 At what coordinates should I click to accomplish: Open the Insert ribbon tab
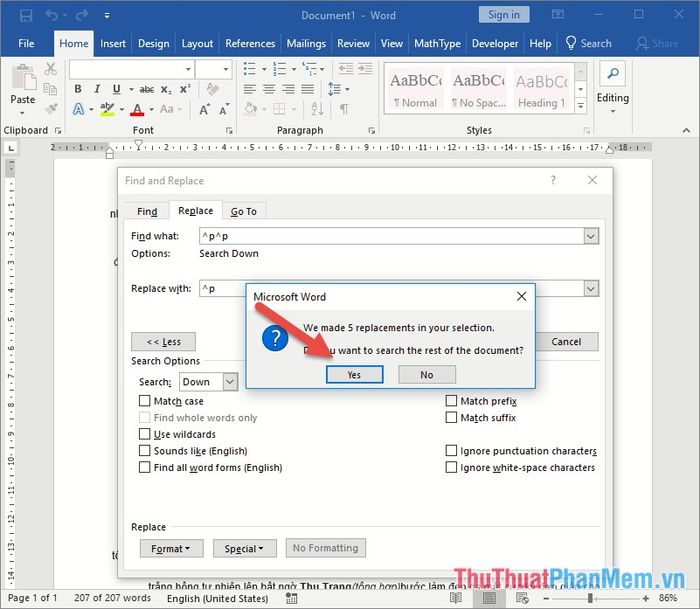point(113,43)
